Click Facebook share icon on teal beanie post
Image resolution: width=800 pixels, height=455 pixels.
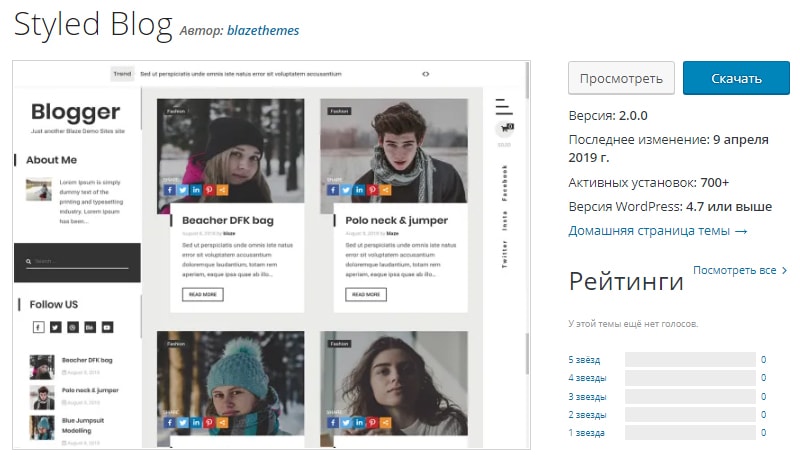[170, 422]
